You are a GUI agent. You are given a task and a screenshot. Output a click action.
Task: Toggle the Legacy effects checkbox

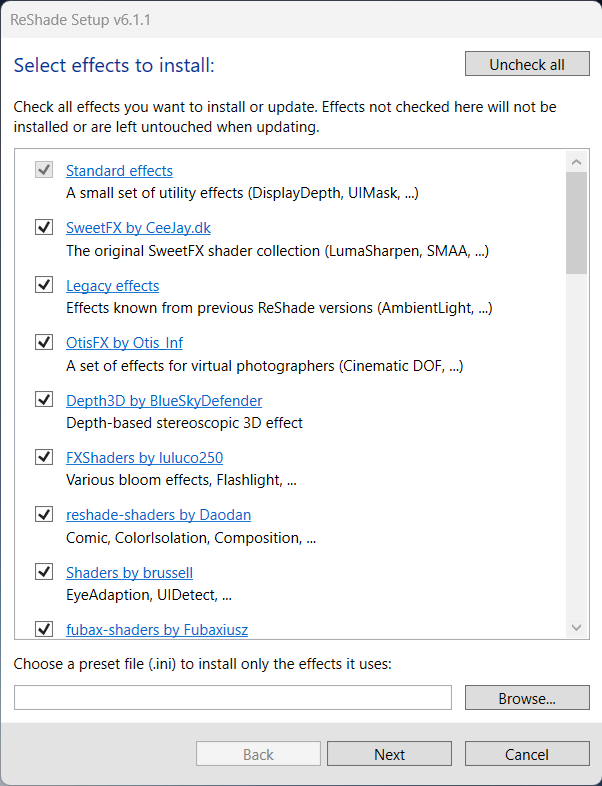[x=44, y=285]
